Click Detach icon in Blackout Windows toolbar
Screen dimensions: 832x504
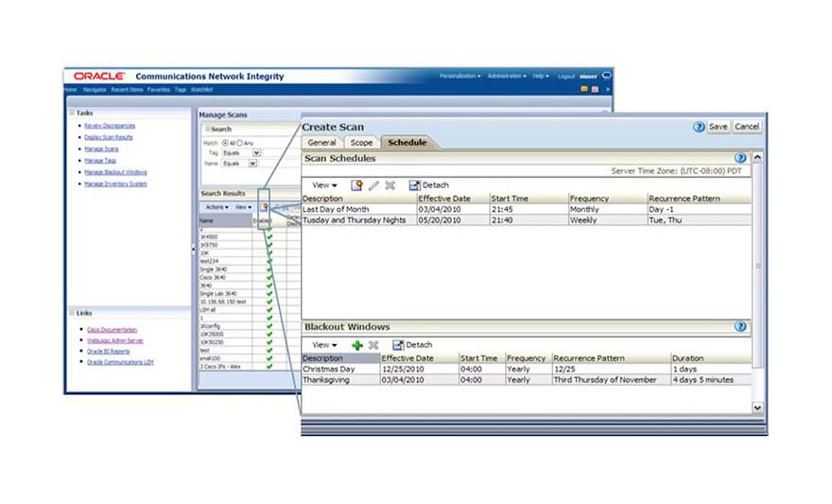(x=398, y=345)
